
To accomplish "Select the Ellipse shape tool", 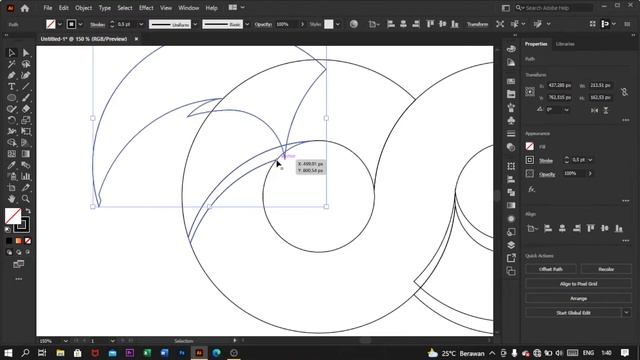I will pos(11,98).
